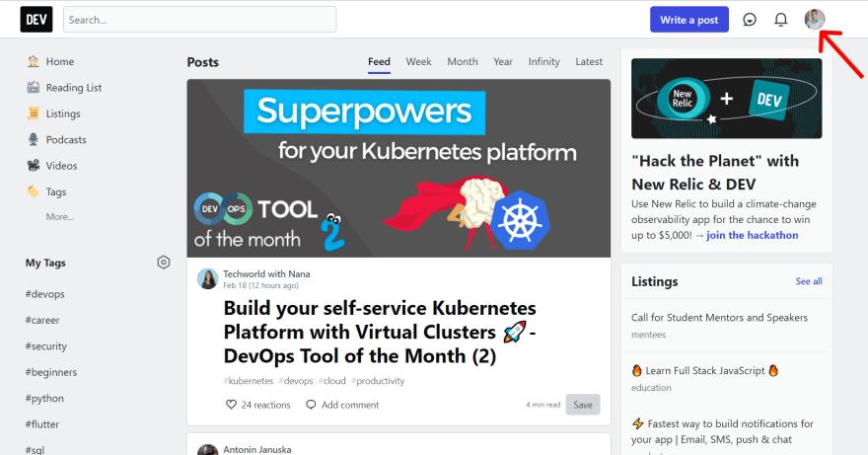Click the mentees listing category
This screenshot has height=455, width=868.
pos(648,335)
